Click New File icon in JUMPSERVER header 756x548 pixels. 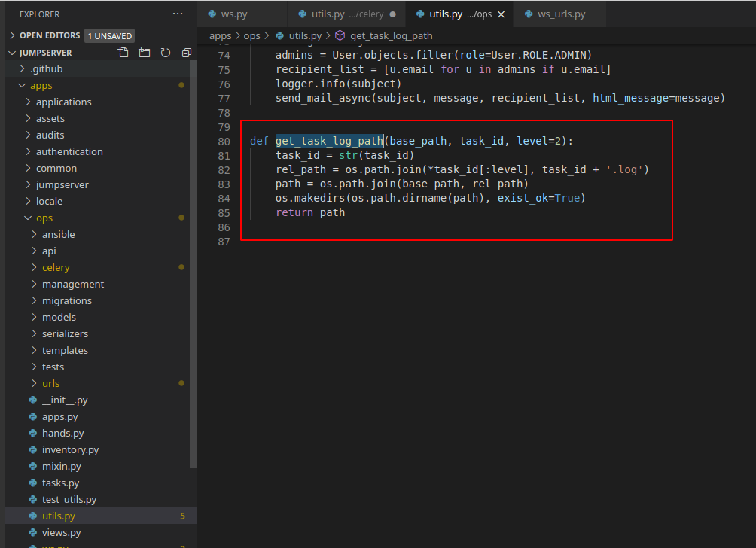point(123,53)
